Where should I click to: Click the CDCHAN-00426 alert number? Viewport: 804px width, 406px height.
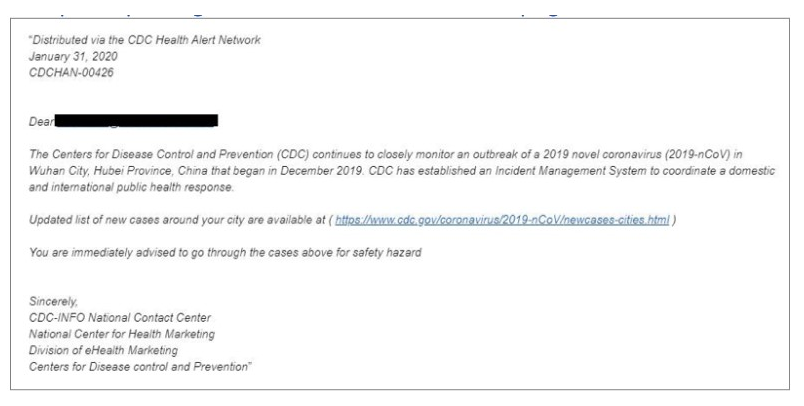tap(71, 73)
